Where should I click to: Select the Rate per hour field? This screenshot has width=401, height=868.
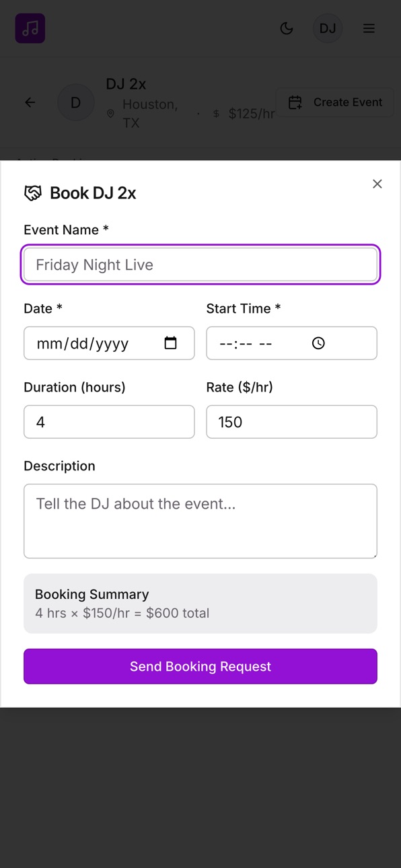pos(291,422)
